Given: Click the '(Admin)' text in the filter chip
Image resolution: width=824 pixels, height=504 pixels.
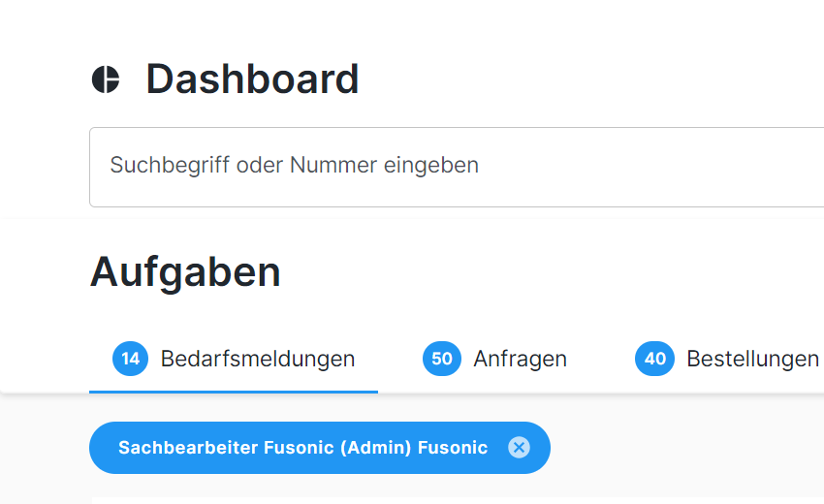Looking at the screenshot, I should coord(375,448).
